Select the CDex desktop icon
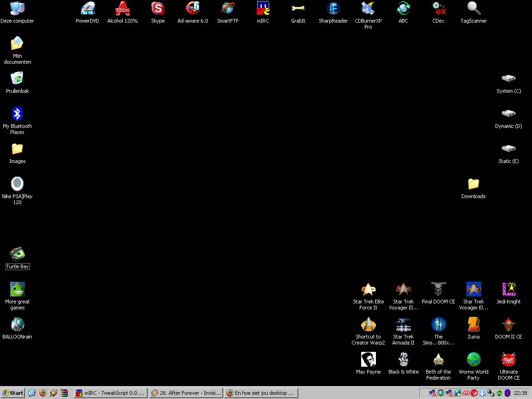The height and width of the screenshot is (399, 532). click(438, 12)
